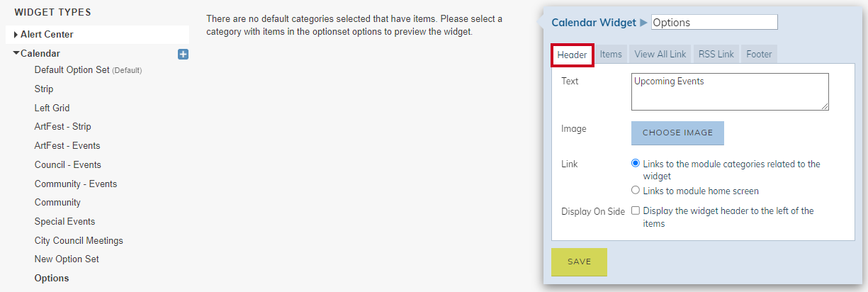Enable displaying the widget header on the left side
The width and height of the screenshot is (868, 292).
636,210
